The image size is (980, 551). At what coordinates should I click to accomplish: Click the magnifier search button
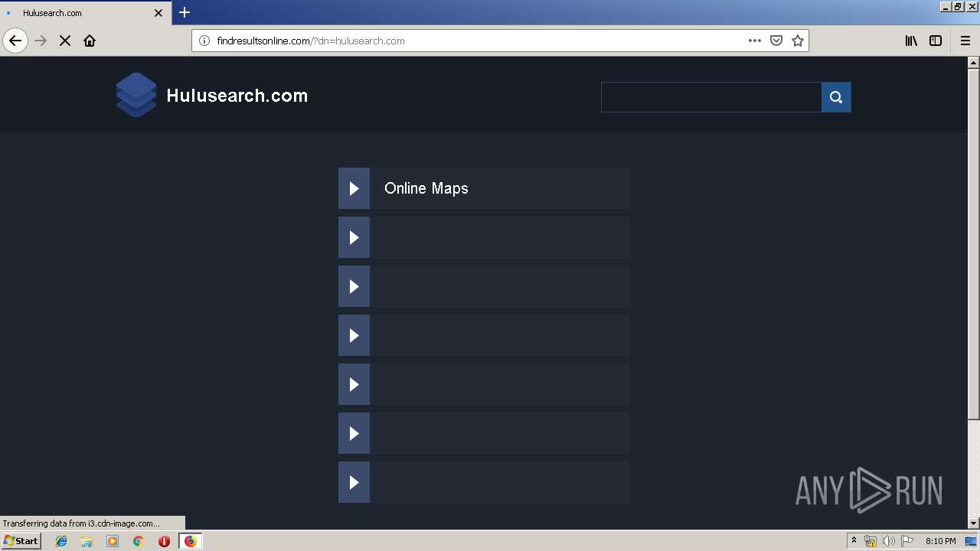tap(836, 97)
